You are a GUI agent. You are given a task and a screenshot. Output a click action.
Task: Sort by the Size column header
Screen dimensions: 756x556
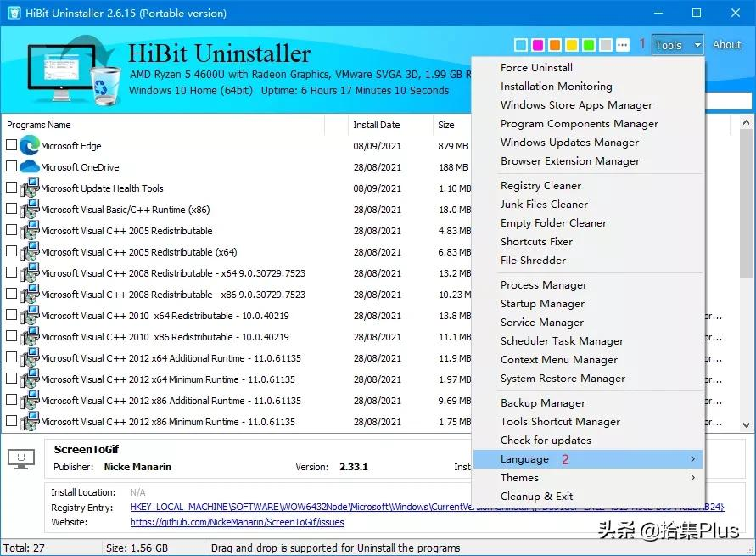(451, 125)
